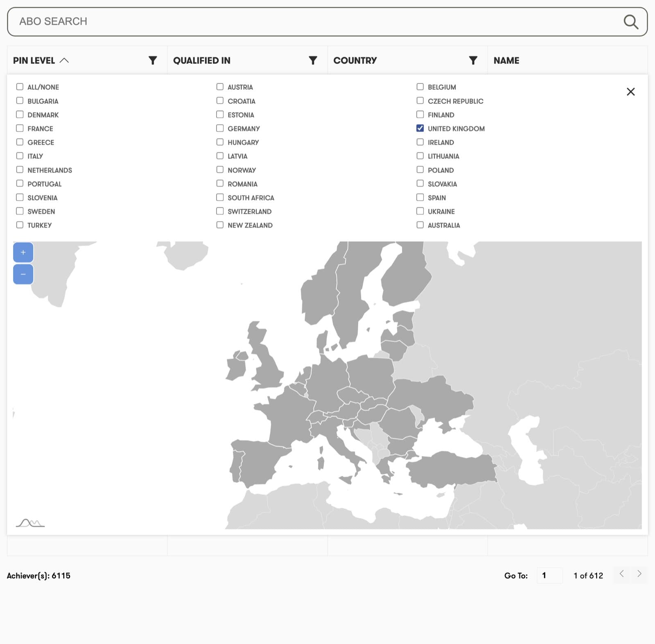Viewport: 655px width, 644px height.
Task: Click the Sweden label
Action: 41,212
